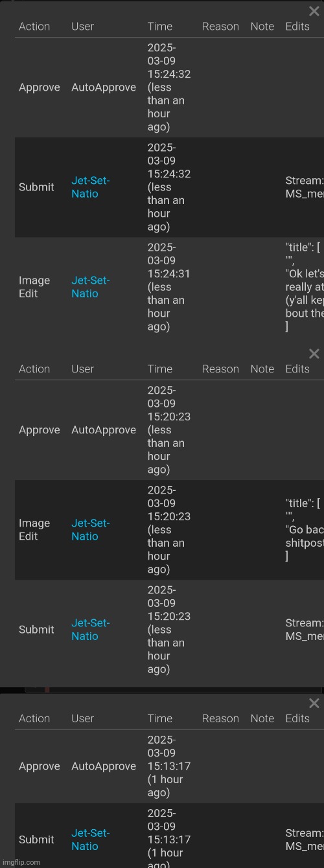324x868 pixels.
Task: Click the User column header in bottom panel
Action: pos(82,719)
